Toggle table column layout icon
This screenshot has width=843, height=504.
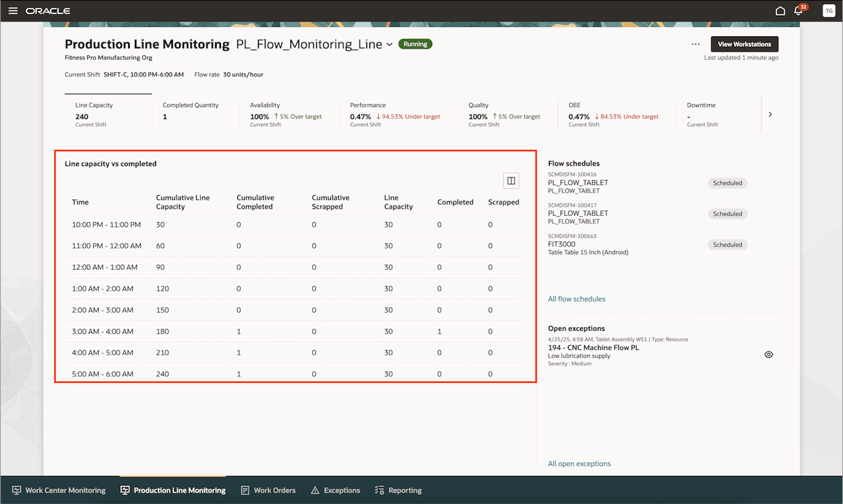coord(511,181)
